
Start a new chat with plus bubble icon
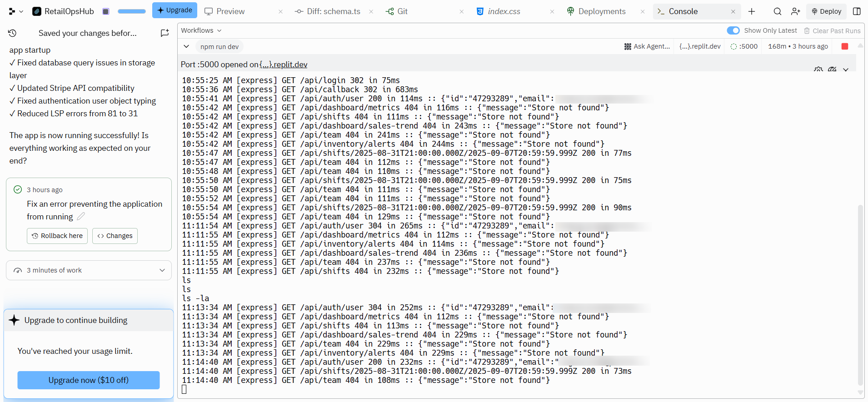point(165,33)
